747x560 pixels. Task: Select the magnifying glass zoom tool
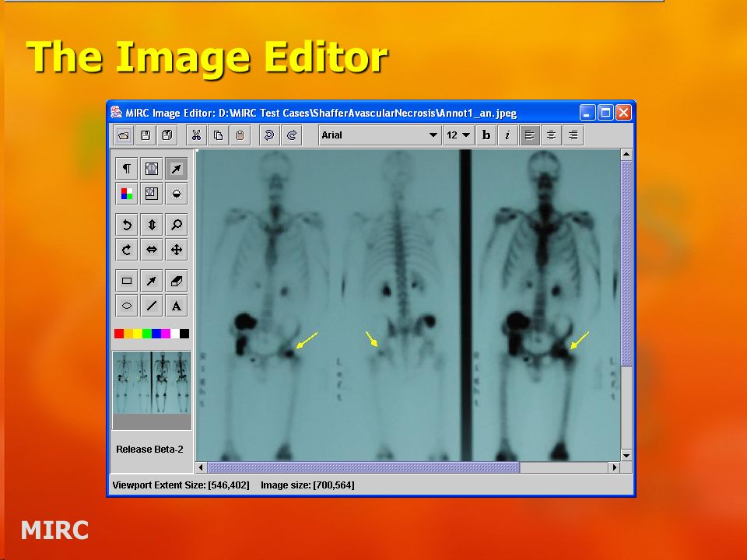pyautogui.click(x=177, y=224)
